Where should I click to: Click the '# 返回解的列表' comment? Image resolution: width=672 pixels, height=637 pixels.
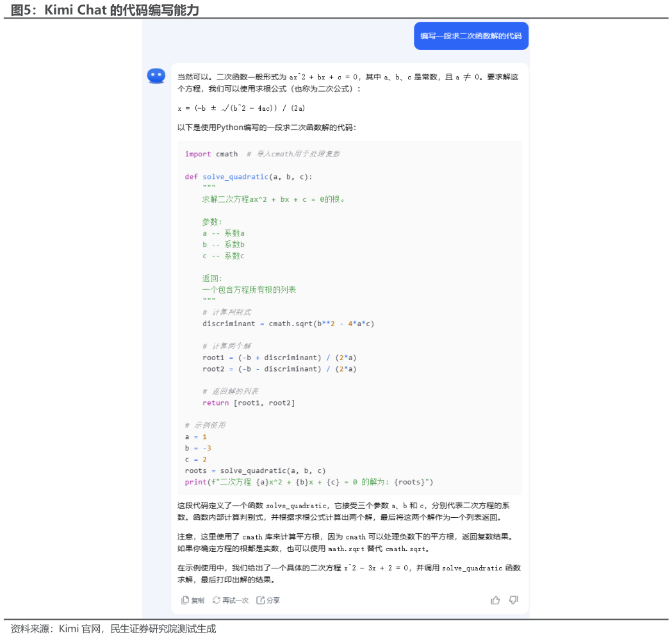click(x=231, y=392)
